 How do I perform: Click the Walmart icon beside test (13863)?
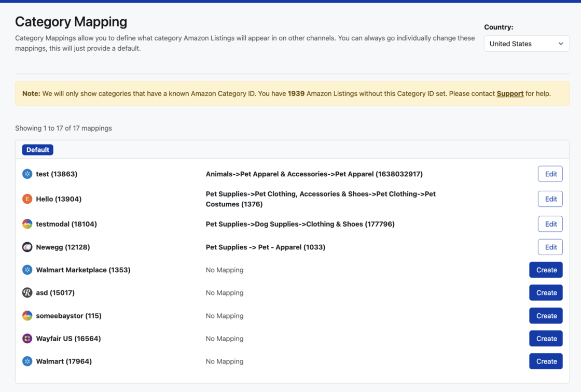tap(27, 174)
